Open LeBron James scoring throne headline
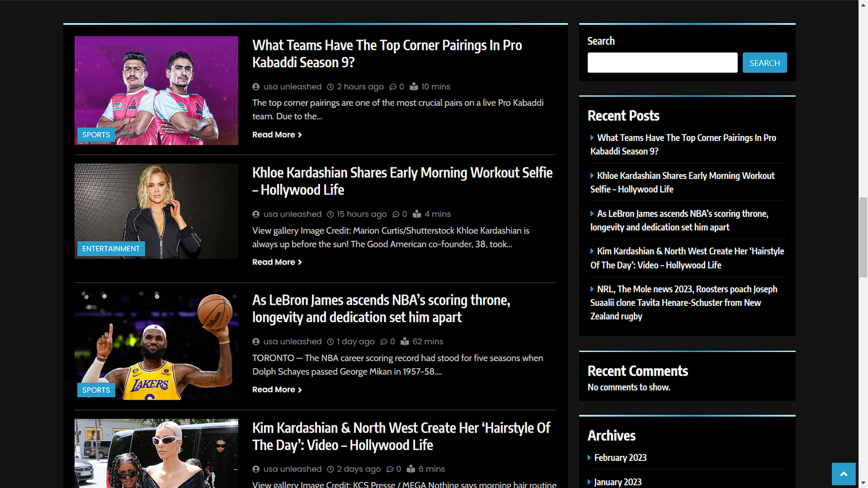The height and width of the screenshot is (488, 868). 381,309
